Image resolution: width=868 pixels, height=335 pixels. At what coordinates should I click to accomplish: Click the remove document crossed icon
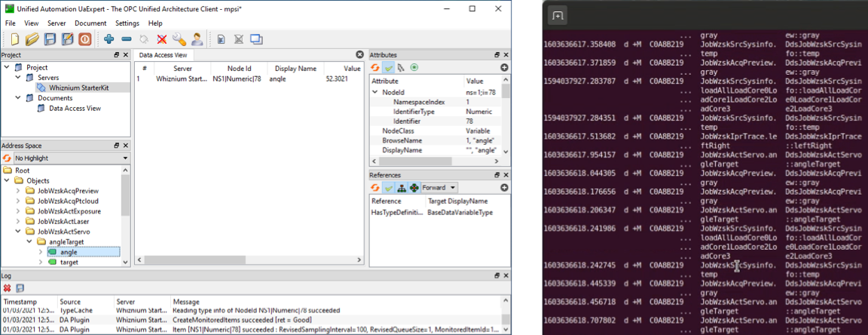coord(239,39)
